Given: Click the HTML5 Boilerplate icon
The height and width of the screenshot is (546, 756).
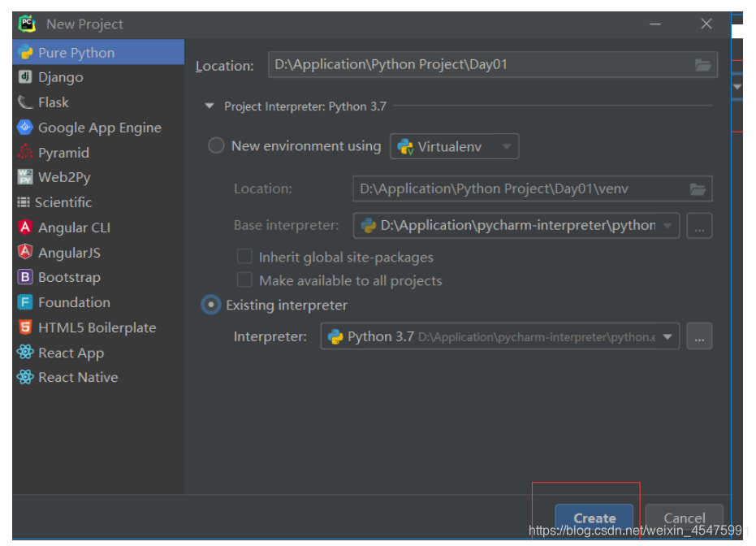Looking at the screenshot, I should 25,327.
